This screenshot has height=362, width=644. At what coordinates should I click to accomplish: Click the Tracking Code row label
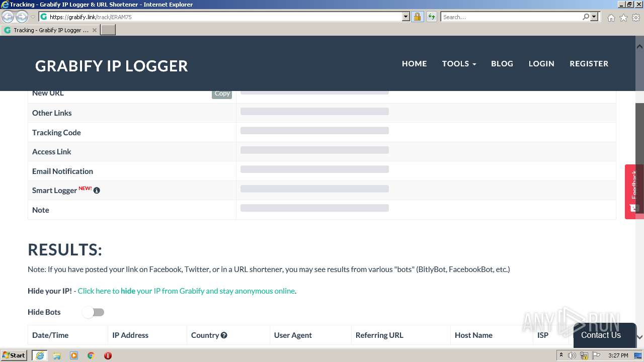[56, 133]
